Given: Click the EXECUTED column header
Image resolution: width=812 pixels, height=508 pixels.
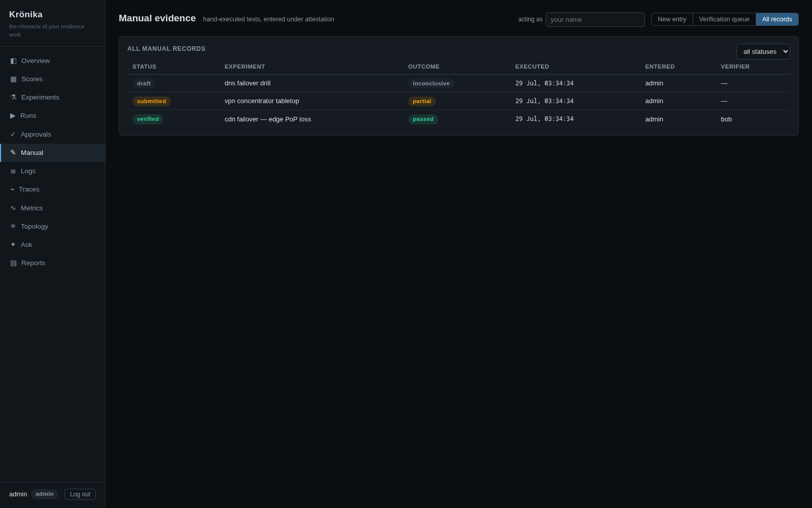Looking at the screenshot, I should (532, 67).
